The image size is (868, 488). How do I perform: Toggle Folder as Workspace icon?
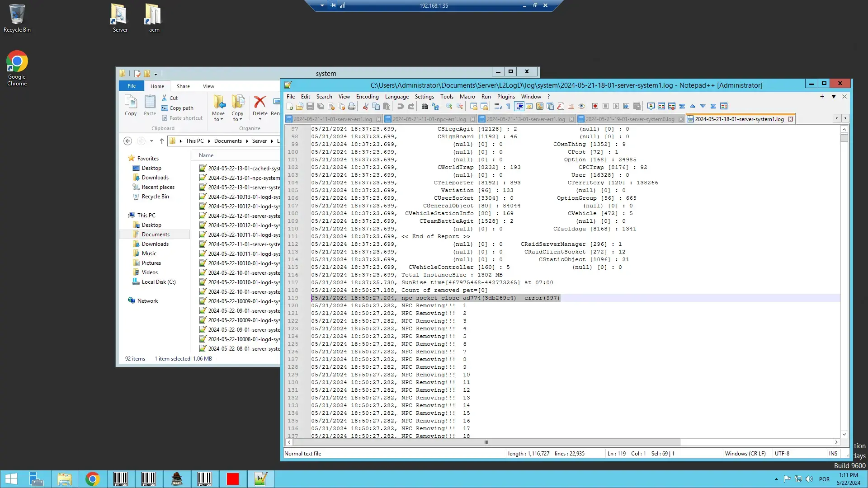click(571, 106)
